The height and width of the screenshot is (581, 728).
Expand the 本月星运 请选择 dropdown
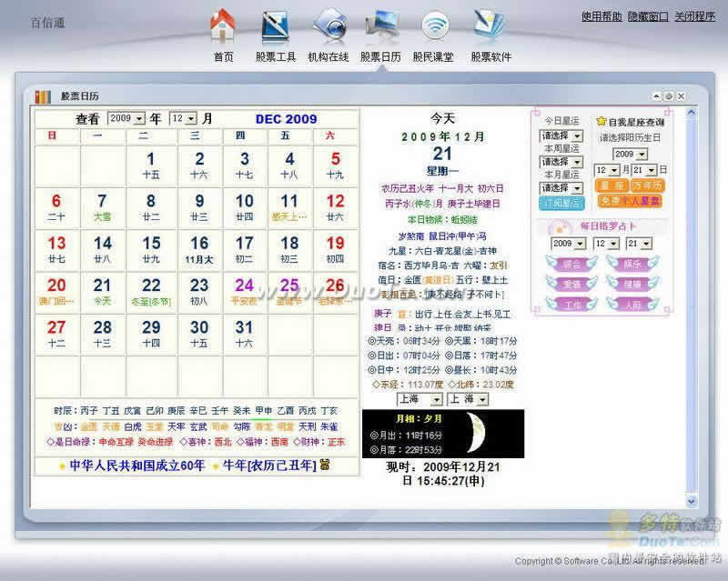(561, 187)
